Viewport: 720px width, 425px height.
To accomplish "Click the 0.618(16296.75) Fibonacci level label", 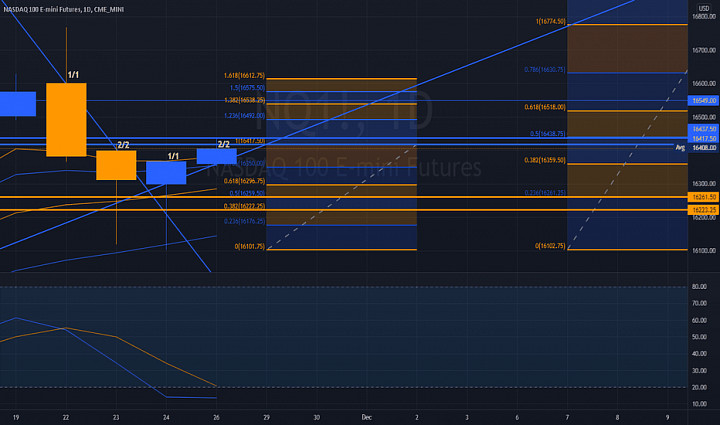I will point(244,181).
